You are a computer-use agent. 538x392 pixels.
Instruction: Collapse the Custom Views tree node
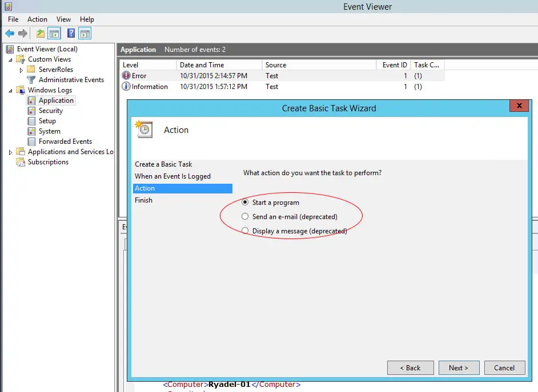pyautogui.click(x=10, y=59)
